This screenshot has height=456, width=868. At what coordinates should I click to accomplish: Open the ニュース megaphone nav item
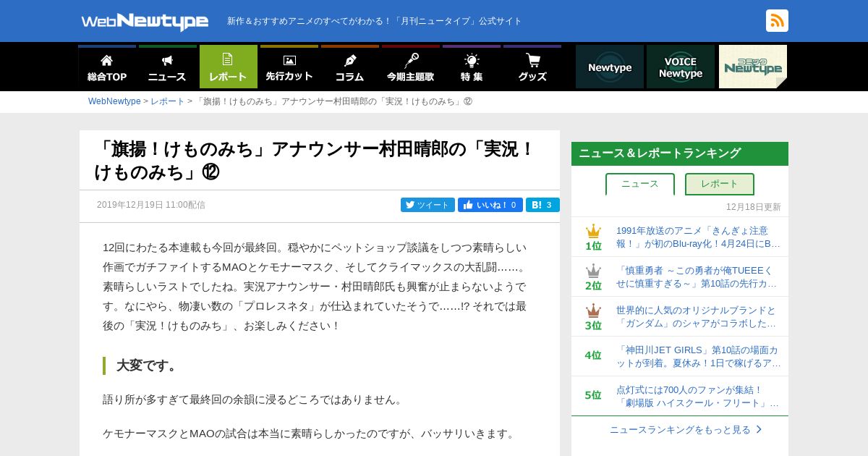tap(167, 67)
